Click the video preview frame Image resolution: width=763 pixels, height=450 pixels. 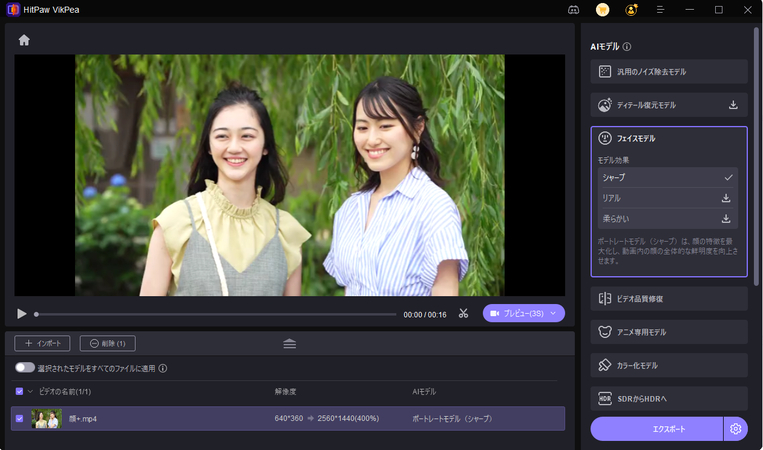[x=290, y=175]
